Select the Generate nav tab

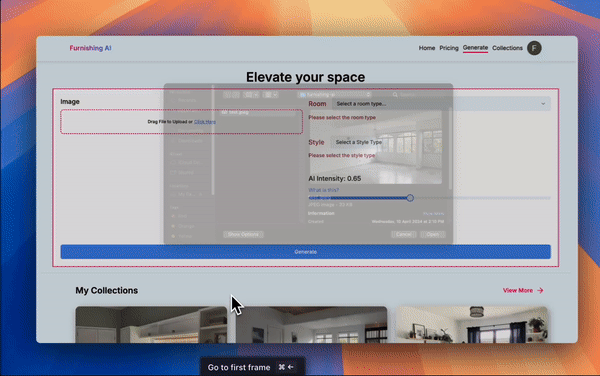point(475,48)
